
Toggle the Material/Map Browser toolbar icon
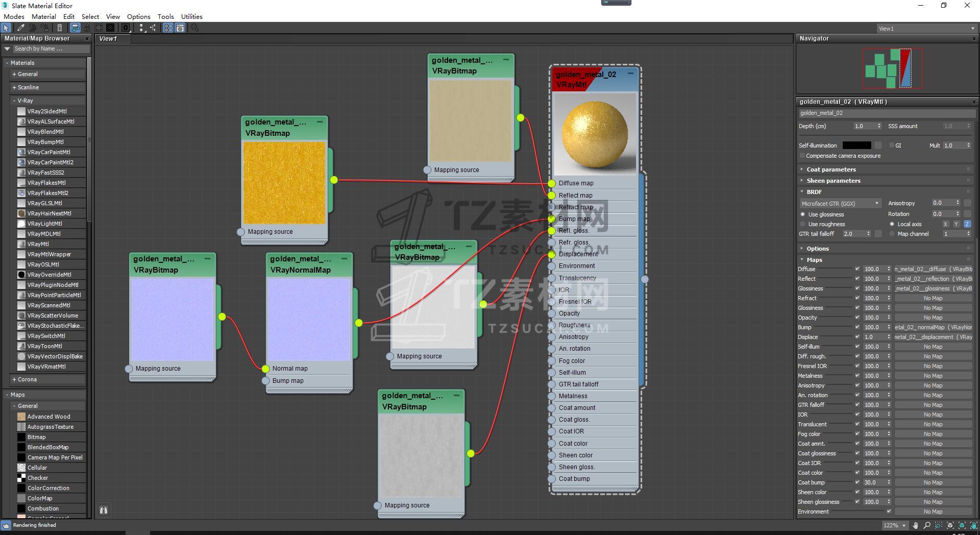coord(168,28)
